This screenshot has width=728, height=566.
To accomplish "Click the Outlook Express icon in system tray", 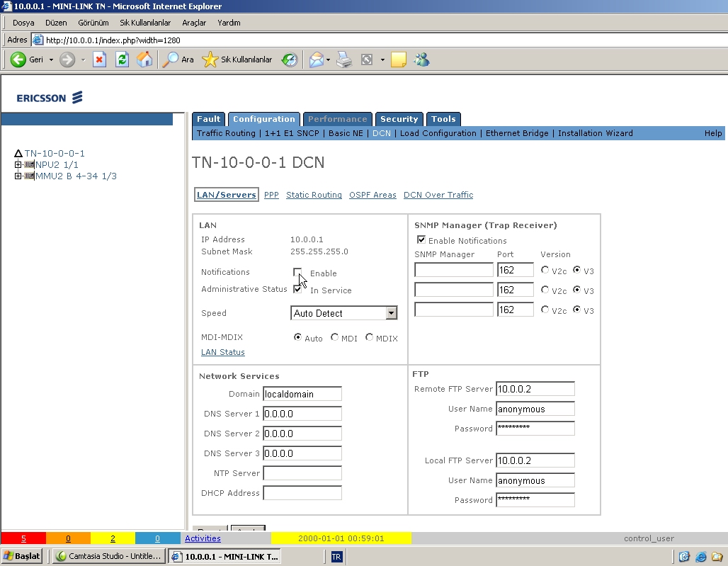I will click(x=684, y=556).
